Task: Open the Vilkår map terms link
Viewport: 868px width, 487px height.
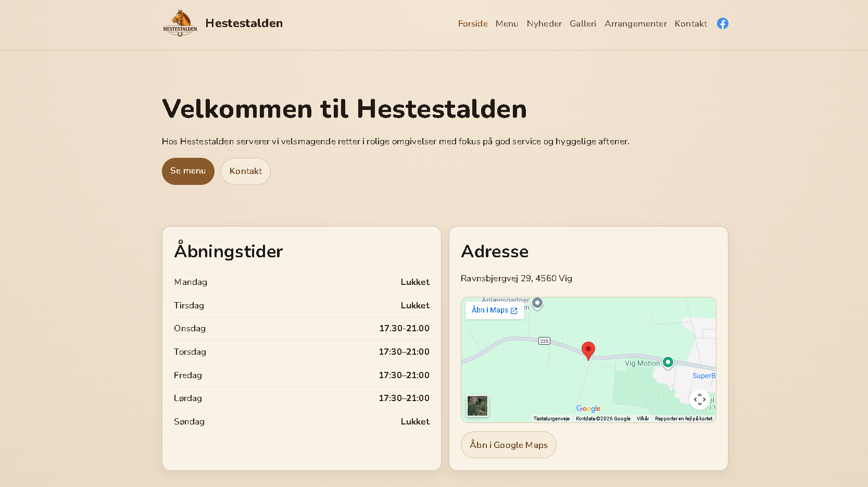Action: click(x=643, y=419)
